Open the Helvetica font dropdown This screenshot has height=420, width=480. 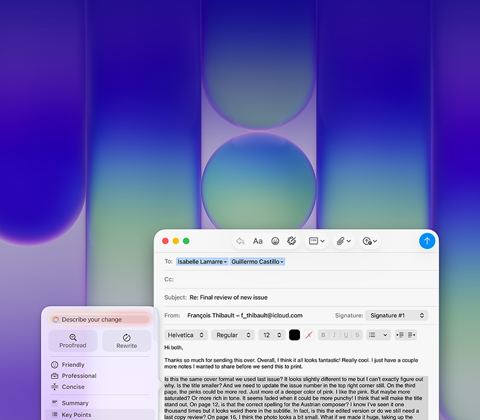point(186,335)
